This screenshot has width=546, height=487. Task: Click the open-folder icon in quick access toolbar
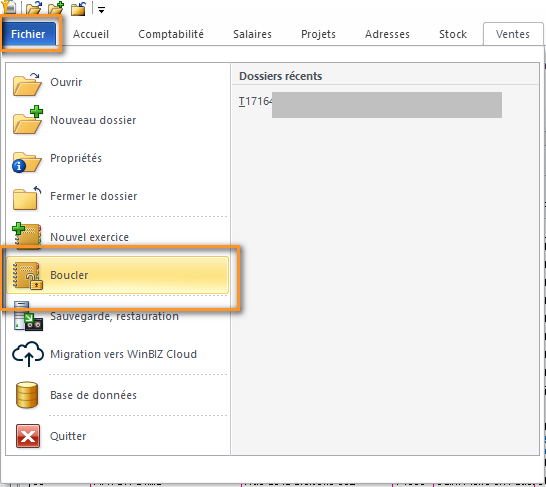[x=34, y=8]
